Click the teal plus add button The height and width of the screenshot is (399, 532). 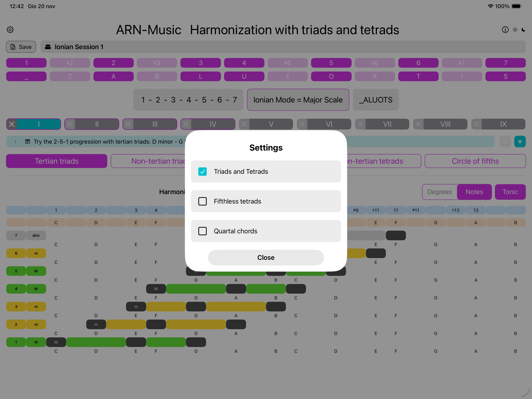click(520, 142)
